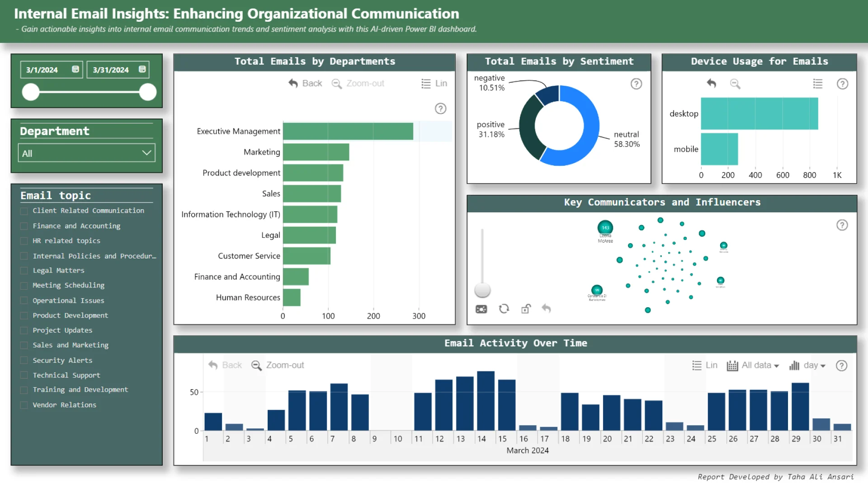Check Finance and Accounting topic checkbox
The width and height of the screenshot is (868, 488).
click(x=24, y=226)
